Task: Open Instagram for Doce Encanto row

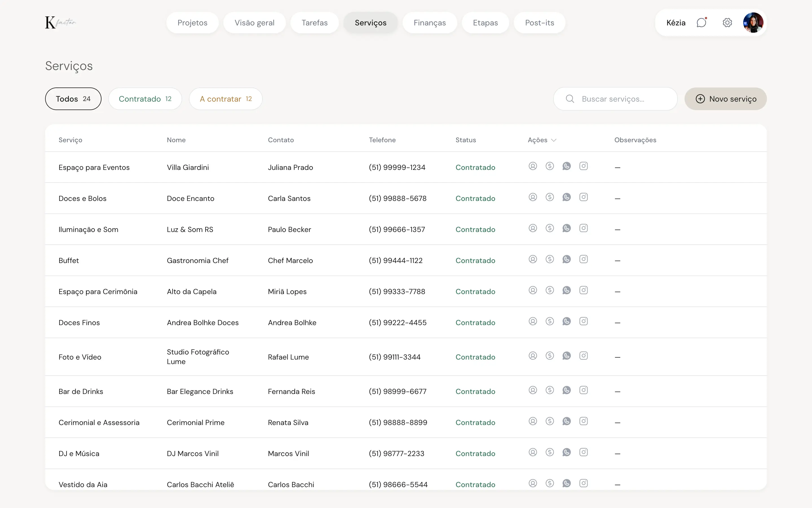Action: (x=584, y=197)
